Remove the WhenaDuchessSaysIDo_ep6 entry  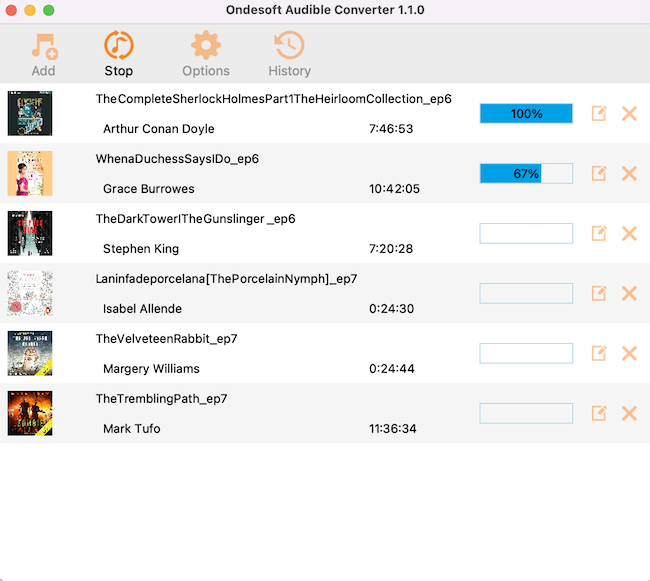coord(629,173)
